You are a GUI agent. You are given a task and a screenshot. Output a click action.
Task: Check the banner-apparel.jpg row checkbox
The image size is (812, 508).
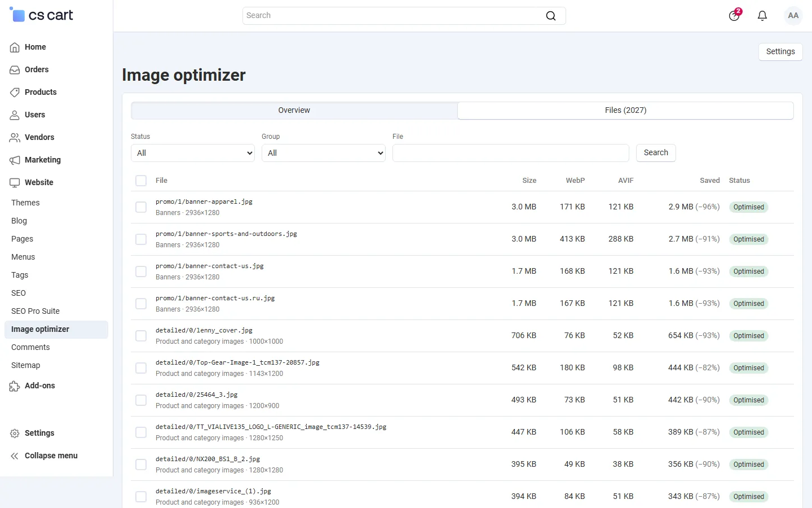pos(141,207)
